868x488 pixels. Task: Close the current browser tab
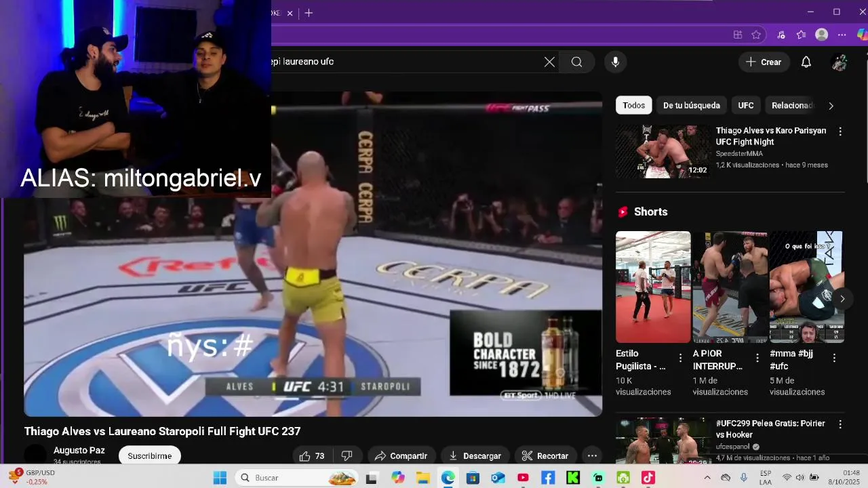tap(290, 13)
